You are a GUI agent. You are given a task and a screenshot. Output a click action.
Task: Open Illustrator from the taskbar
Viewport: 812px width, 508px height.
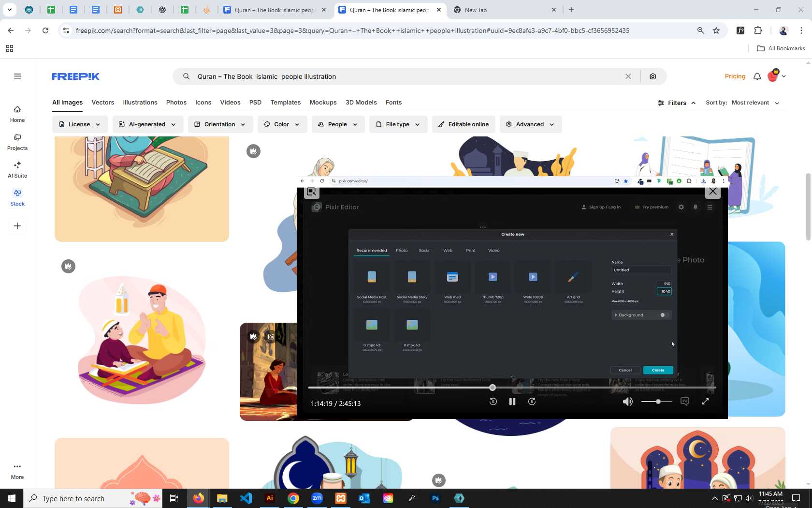pos(270,498)
